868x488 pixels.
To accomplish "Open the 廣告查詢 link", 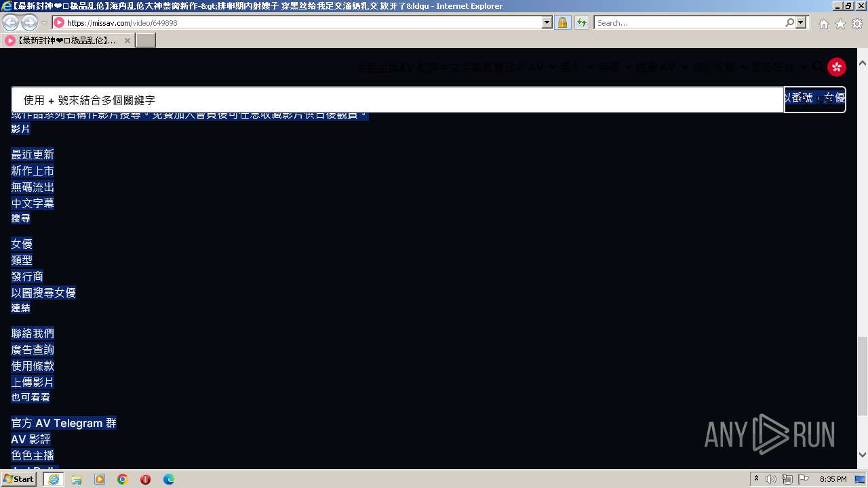I will tap(33, 350).
